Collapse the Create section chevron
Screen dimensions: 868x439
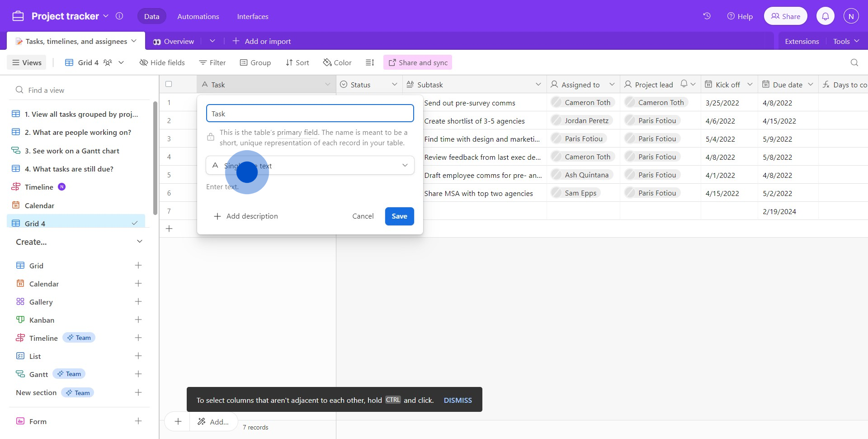(x=139, y=242)
